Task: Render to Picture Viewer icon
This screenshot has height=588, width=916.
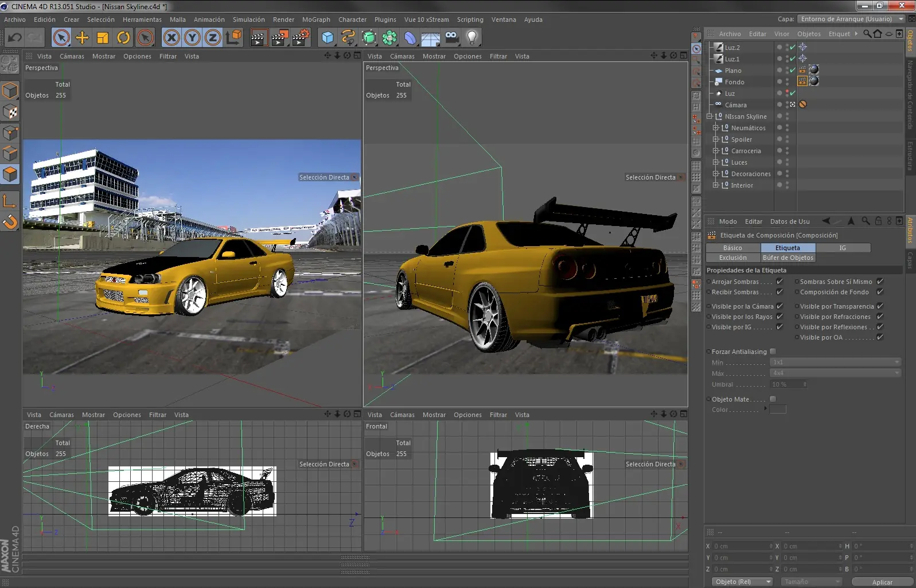Action: pos(279,38)
